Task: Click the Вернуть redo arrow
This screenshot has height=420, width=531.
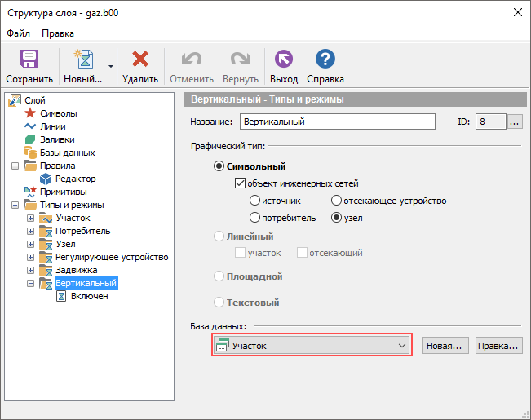Action: click(x=241, y=59)
